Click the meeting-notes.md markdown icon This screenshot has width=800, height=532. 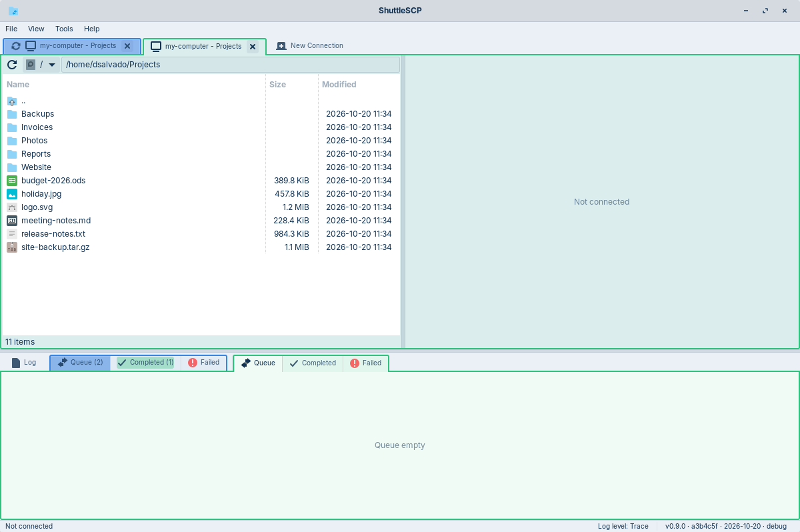click(x=12, y=221)
